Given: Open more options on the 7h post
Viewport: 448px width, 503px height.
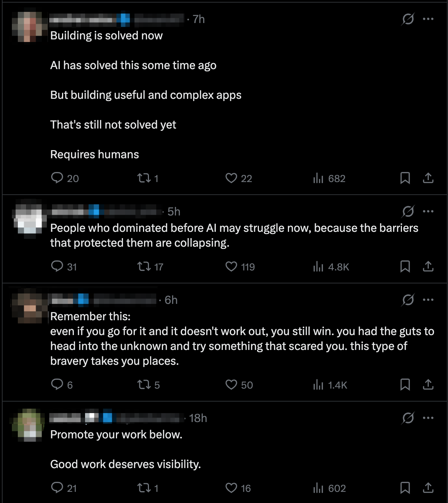Looking at the screenshot, I should tap(428, 19).
